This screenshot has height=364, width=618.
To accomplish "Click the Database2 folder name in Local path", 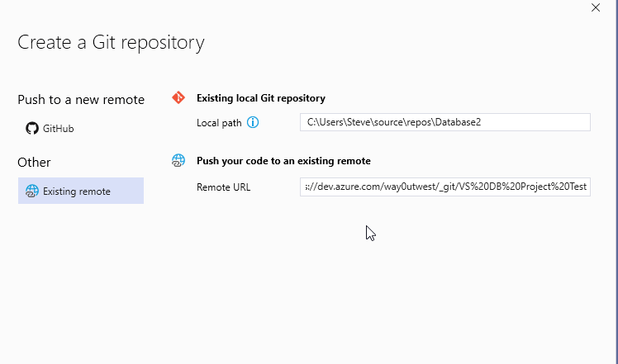I will tap(459, 122).
